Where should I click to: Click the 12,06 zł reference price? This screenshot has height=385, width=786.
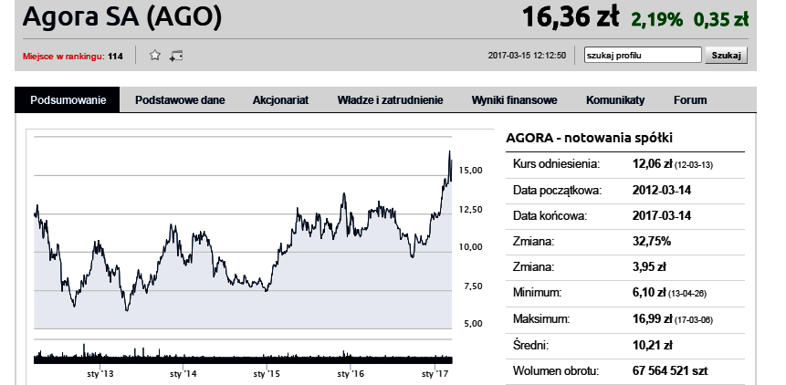click(x=652, y=164)
